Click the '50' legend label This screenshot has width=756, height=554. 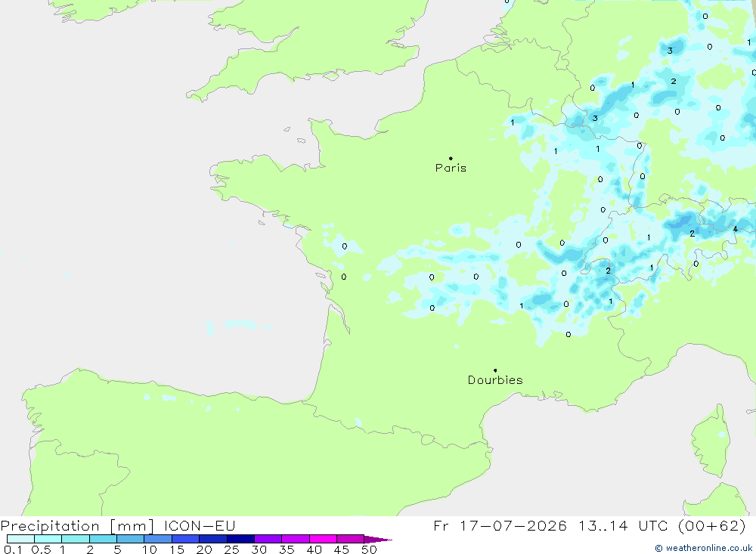tap(369, 549)
